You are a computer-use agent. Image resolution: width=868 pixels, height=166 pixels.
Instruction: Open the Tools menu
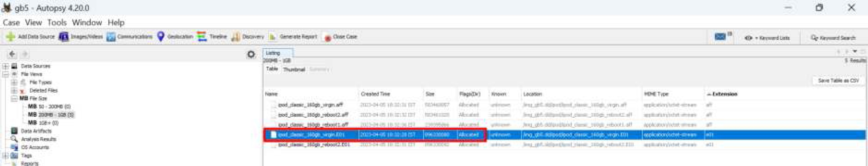coord(57,22)
